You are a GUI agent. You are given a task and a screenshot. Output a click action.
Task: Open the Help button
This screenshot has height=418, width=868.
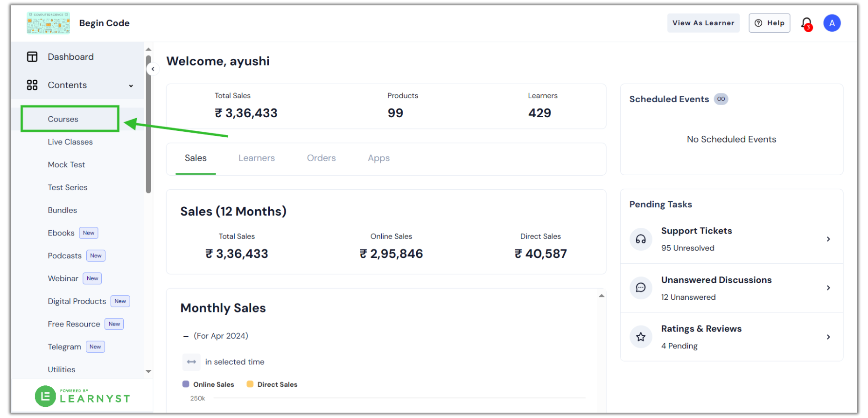tap(769, 23)
